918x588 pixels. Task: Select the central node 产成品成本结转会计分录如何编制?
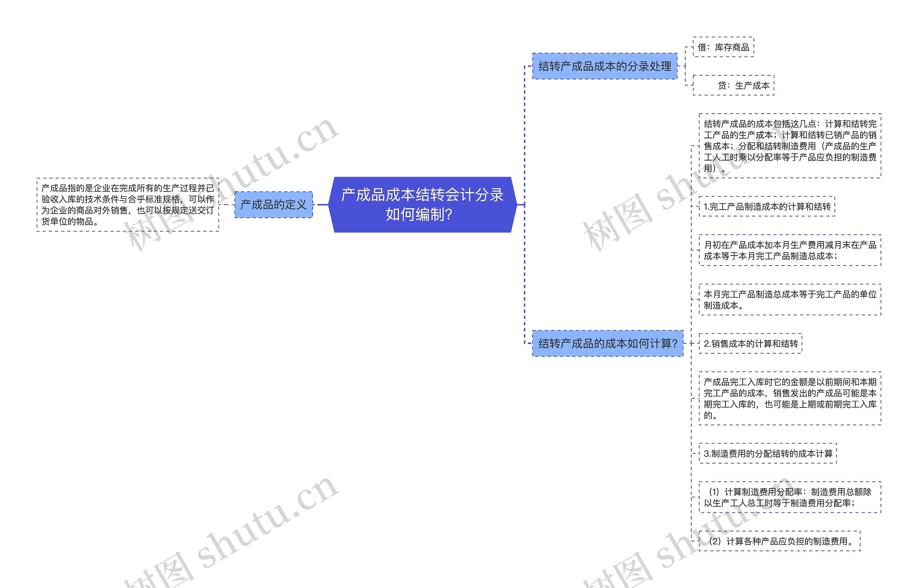pos(422,205)
